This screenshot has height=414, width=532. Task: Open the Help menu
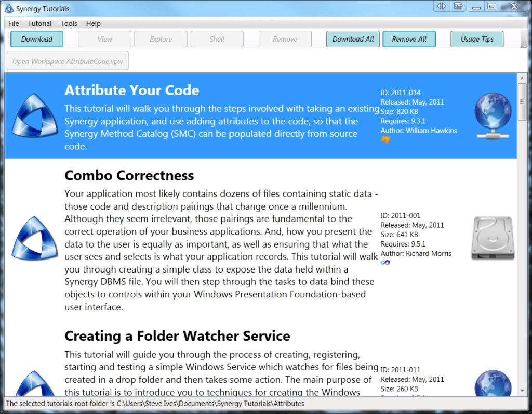[x=94, y=23]
